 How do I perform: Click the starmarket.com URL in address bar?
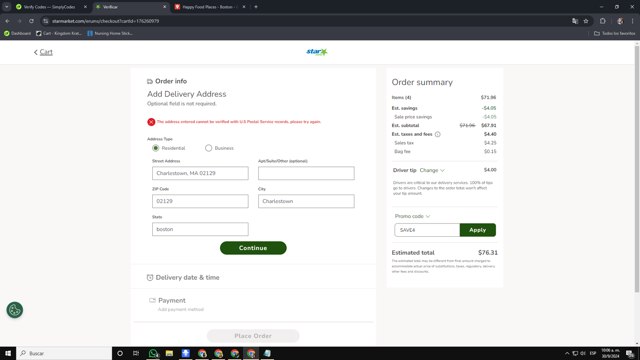(105, 21)
